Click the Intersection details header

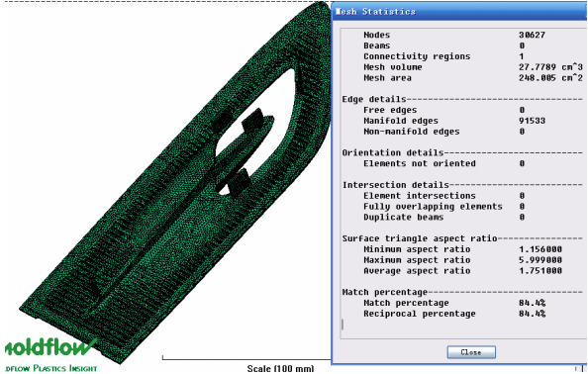(x=395, y=185)
